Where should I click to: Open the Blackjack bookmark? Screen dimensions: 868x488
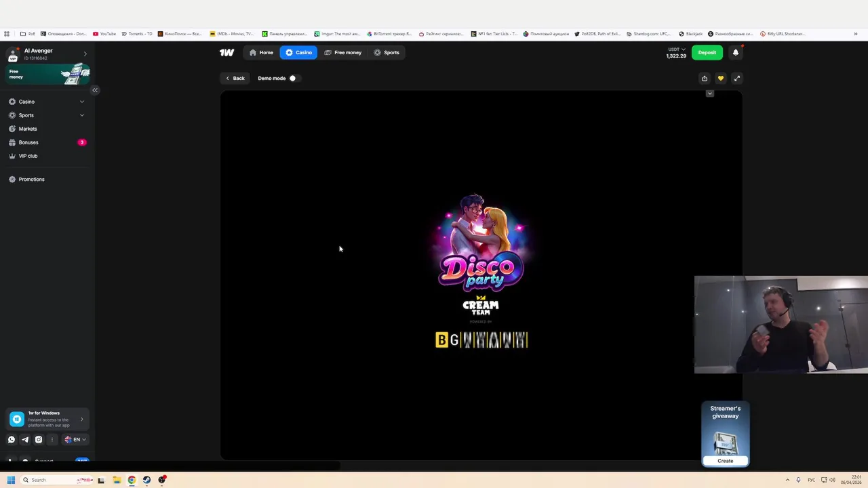tap(690, 34)
